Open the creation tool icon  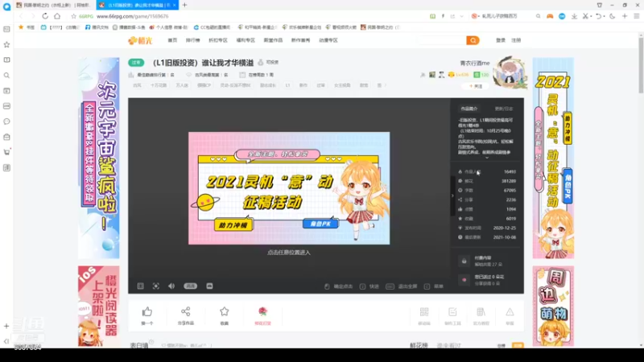click(452, 312)
